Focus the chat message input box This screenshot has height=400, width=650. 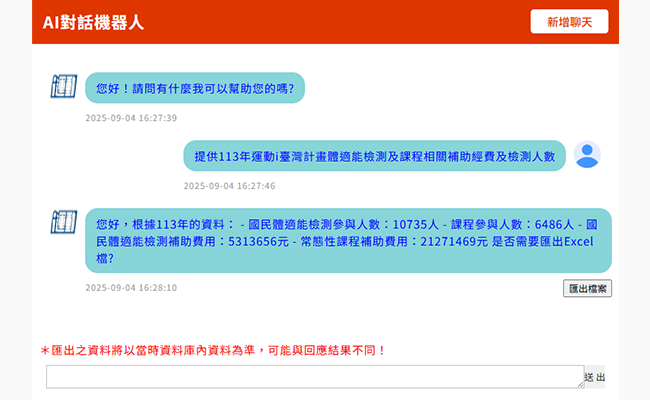[314, 377]
